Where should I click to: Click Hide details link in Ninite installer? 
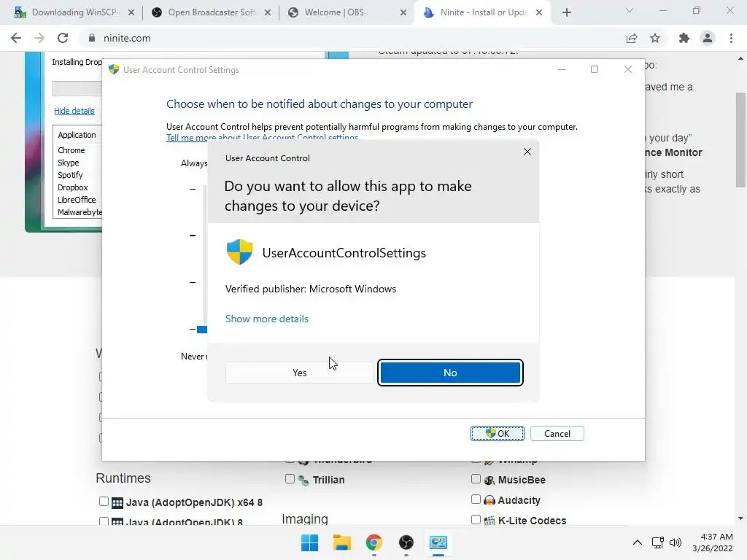(74, 111)
